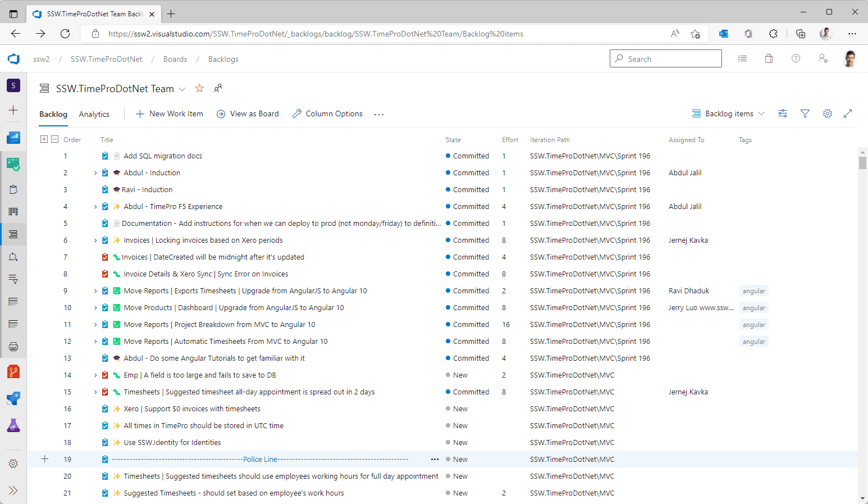Open the SSW.TimeProDotNet Team selector chevron
The height and width of the screenshot is (504, 868).
(x=182, y=89)
